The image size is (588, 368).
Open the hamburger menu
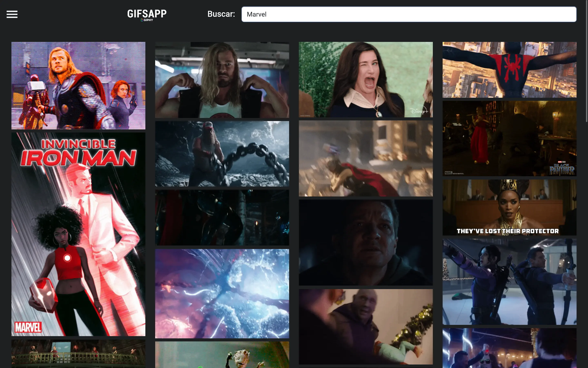pyautogui.click(x=12, y=14)
